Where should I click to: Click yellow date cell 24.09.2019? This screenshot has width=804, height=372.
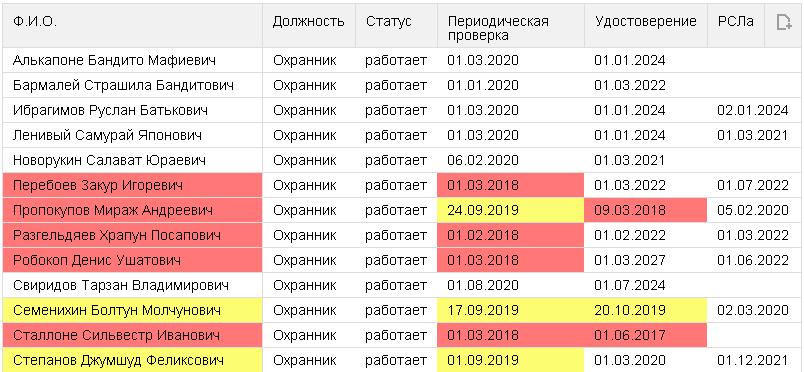coord(511,210)
